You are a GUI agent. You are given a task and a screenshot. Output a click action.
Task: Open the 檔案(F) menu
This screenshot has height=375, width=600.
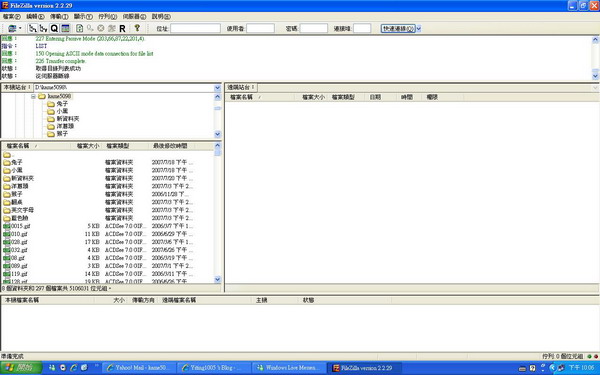[x=11, y=16]
